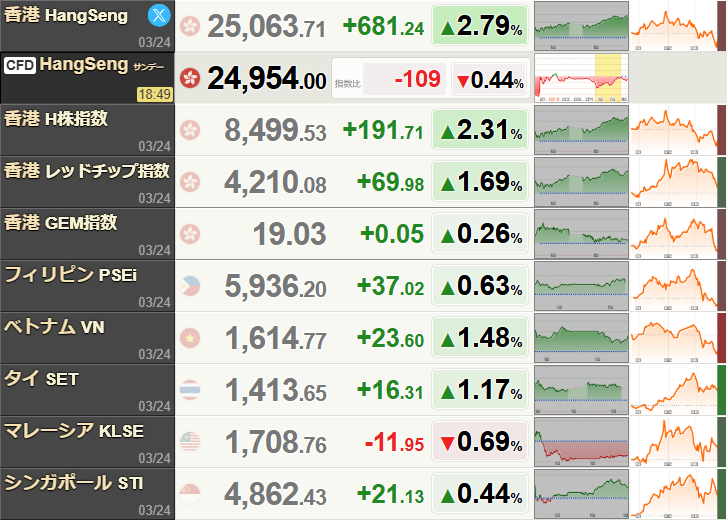This screenshot has height=520, width=727.
Task: Click the orange trend chart in the レッドチップ指数 row
Action: tap(674, 182)
